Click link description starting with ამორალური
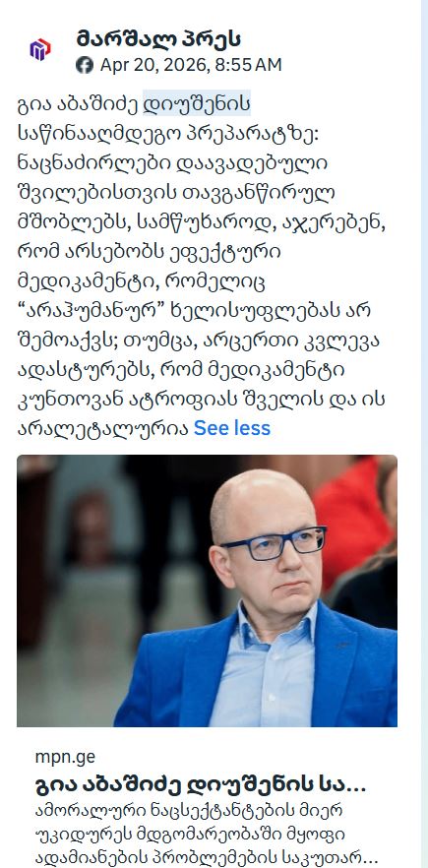Image resolution: width=428 pixels, height=868 pixels. [206, 834]
